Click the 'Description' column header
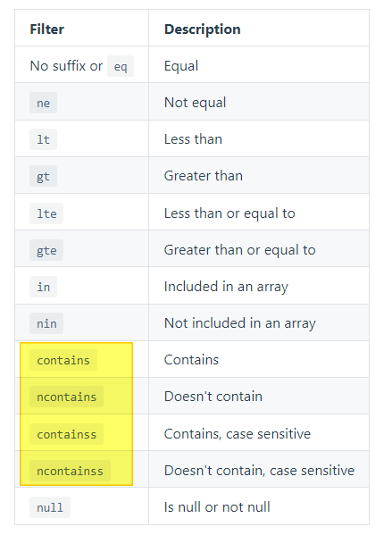Image resolution: width=392 pixels, height=535 pixels. point(203,29)
